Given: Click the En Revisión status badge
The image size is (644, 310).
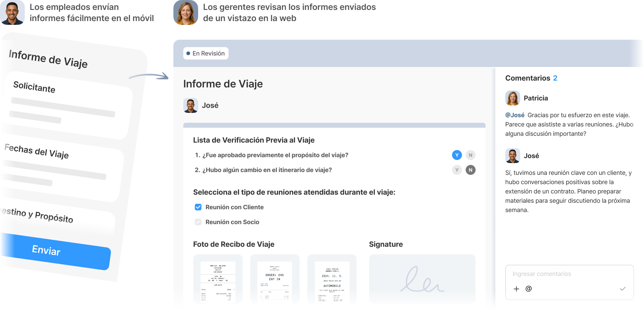Looking at the screenshot, I should tap(206, 53).
